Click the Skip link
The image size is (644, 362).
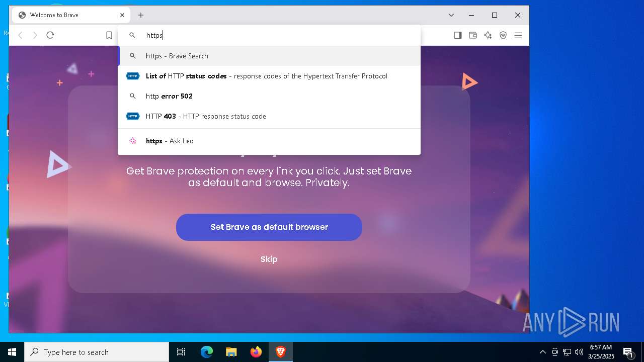269,259
